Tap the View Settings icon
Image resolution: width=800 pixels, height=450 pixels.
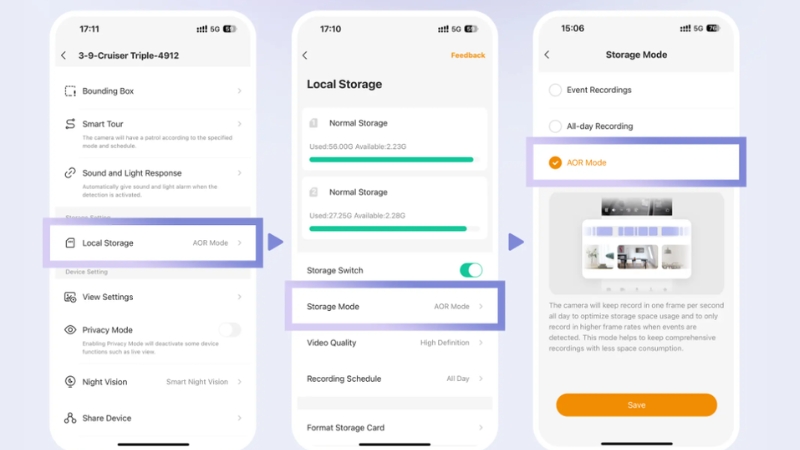(x=70, y=297)
